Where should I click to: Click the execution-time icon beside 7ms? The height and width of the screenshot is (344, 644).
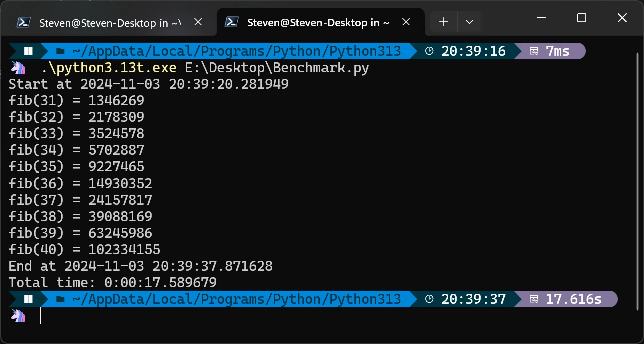point(533,51)
